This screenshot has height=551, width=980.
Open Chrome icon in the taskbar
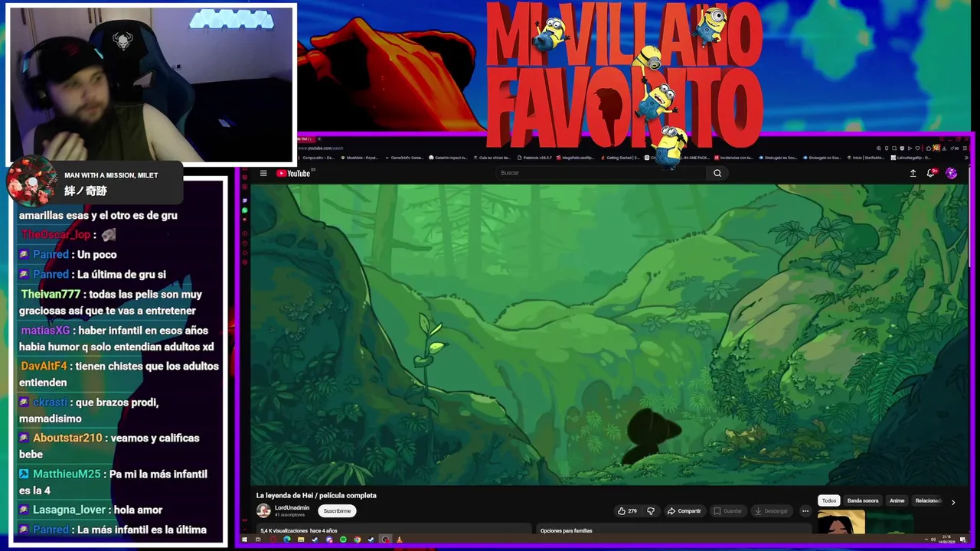[x=357, y=540]
